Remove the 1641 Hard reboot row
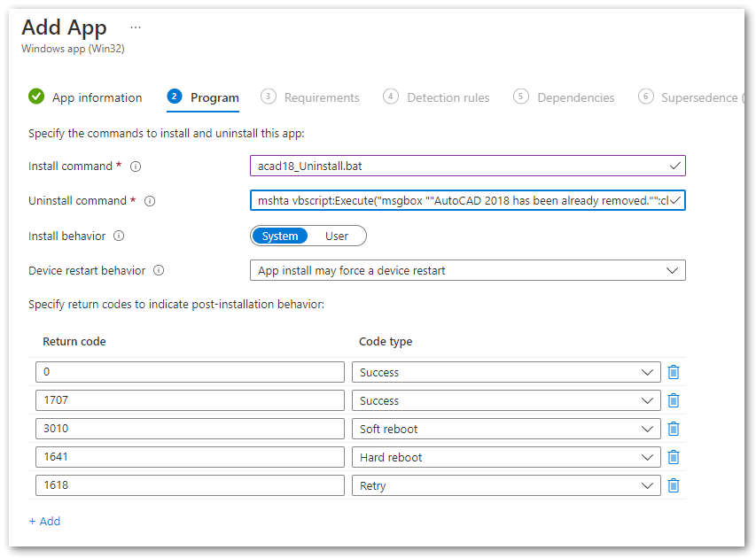Viewport: 756px width, 558px height. point(674,457)
